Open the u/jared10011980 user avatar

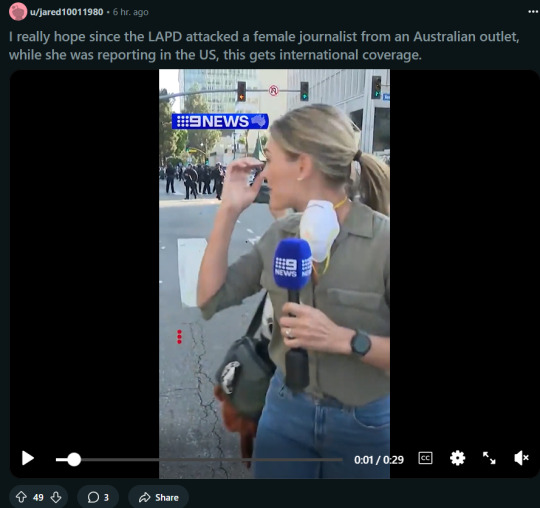coord(18,12)
